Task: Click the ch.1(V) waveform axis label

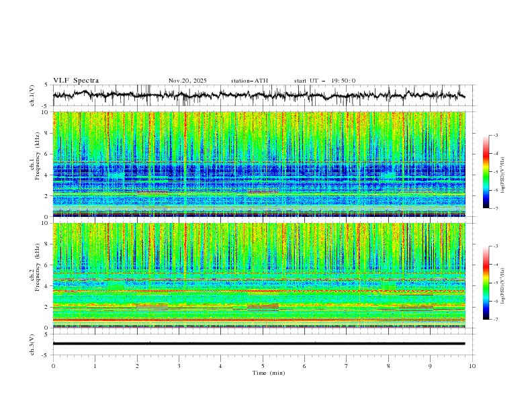Action: tap(32, 95)
